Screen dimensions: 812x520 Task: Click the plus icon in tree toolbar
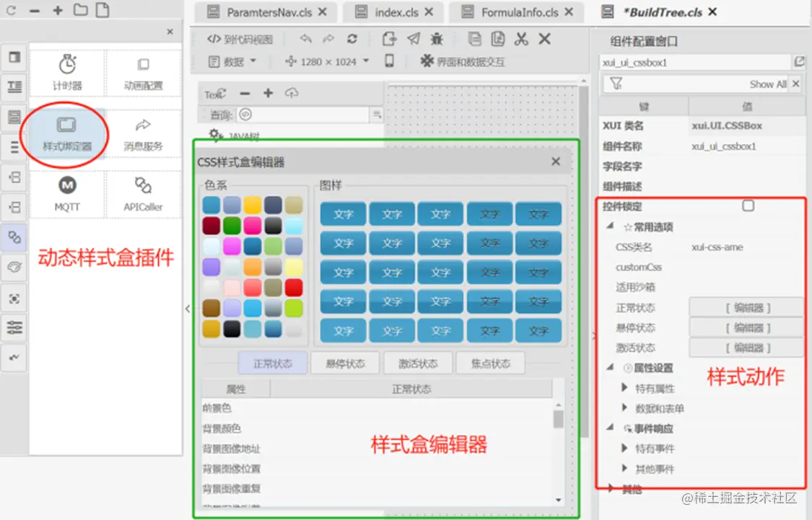click(268, 93)
